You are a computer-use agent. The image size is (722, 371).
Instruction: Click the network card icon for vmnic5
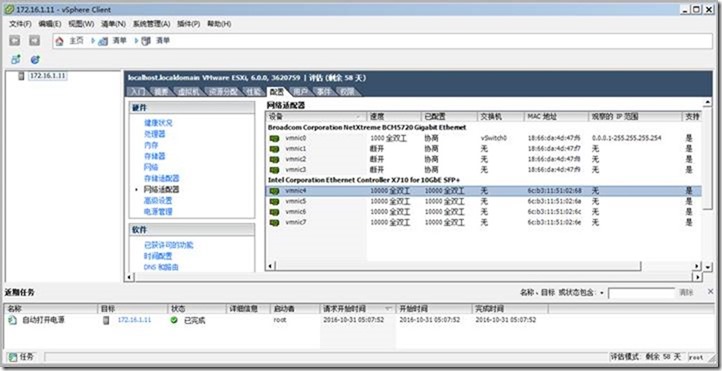(x=274, y=201)
